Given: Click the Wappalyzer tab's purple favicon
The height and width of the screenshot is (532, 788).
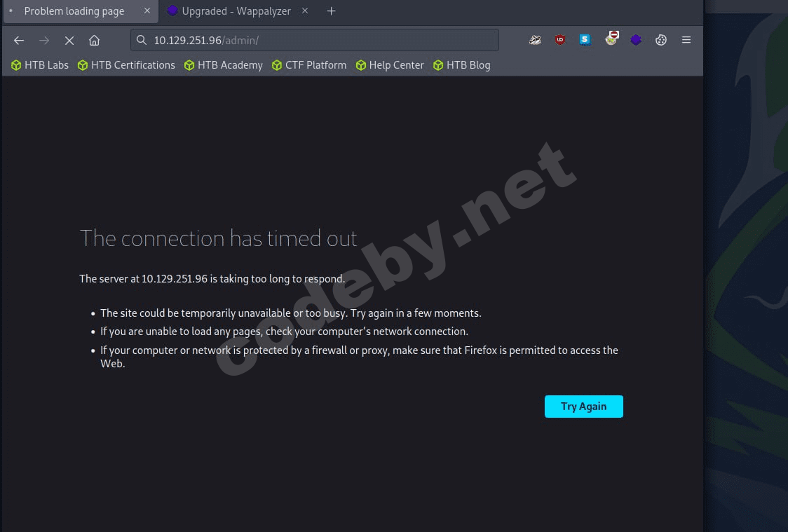Looking at the screenshot, I should click(172, 11).
